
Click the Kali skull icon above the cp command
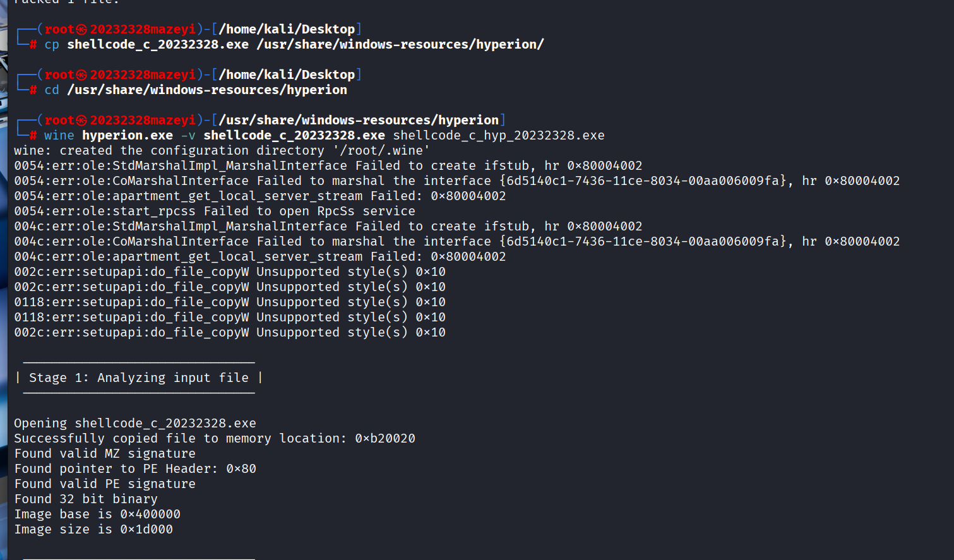point(81,30)
